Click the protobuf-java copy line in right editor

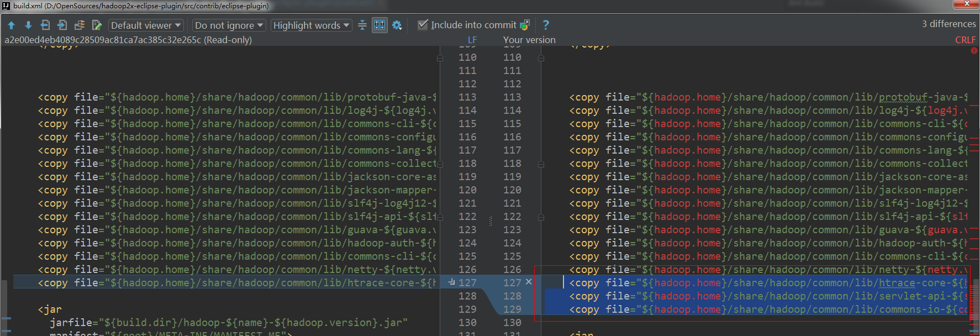point(768,97)
